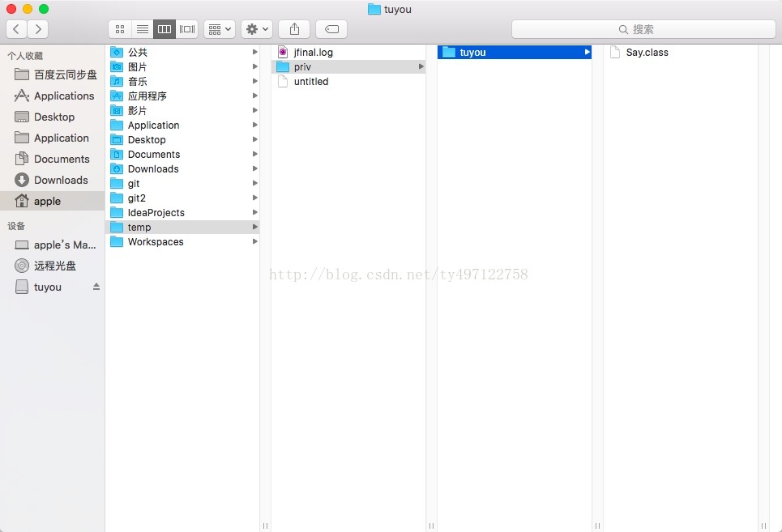This screenshot has width=782, height=532.
Task: Click the green full-screen window button
Action: (x=44, y=9)
